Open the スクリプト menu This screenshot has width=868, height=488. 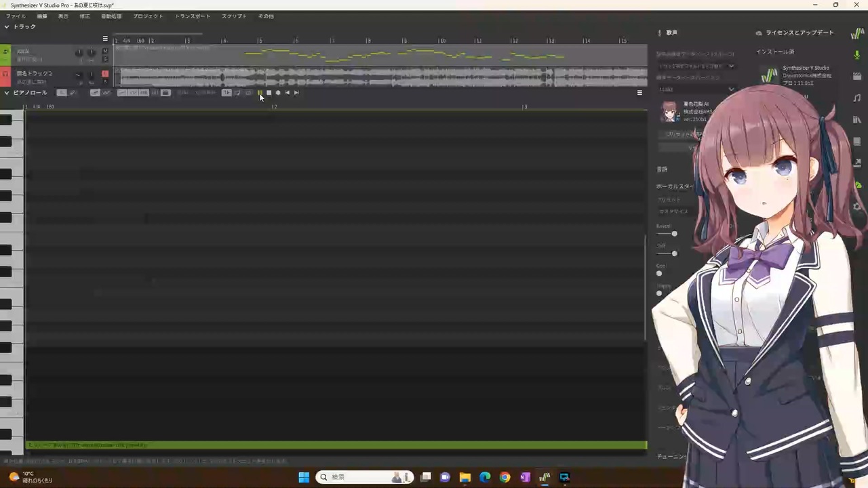pos(234,16)
